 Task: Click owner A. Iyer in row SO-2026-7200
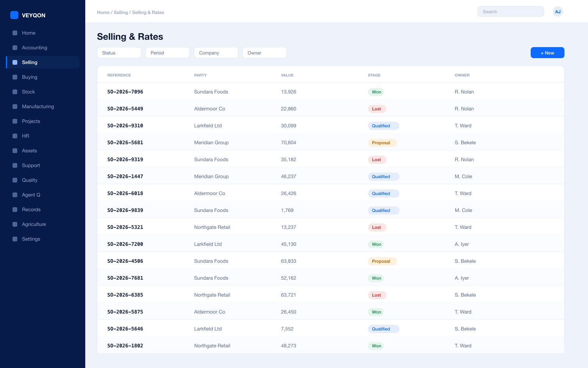[462, 244]
